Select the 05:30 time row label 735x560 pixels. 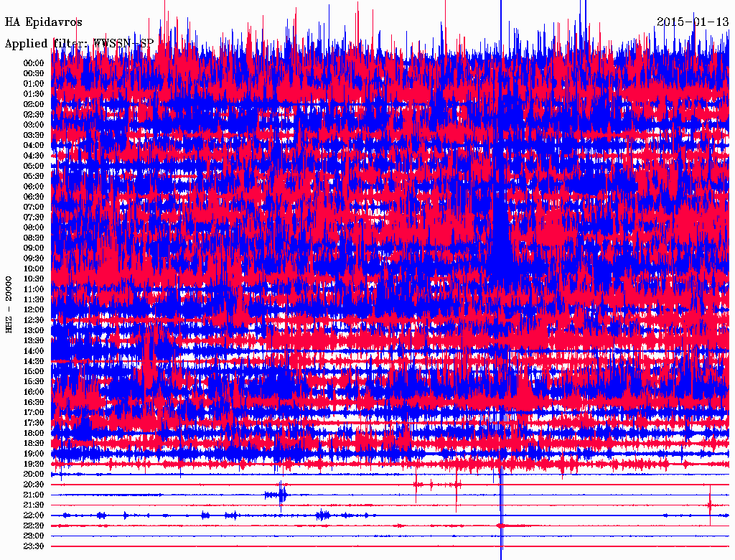[x=34, y=177]
